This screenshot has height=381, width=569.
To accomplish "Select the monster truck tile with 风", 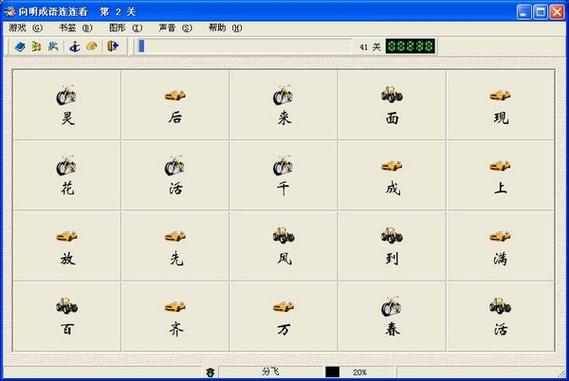I will point(283,246).
